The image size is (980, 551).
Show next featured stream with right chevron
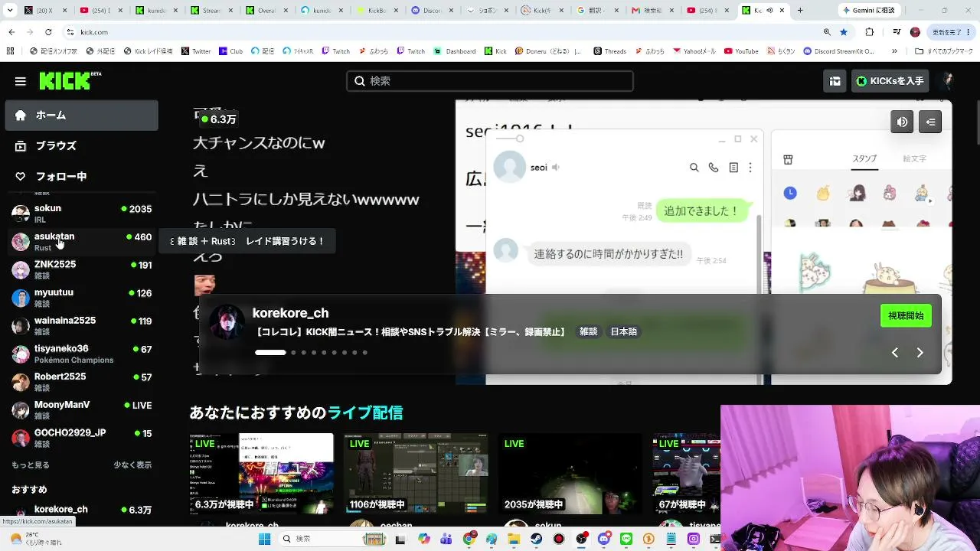pyautogui.click(x=920, y=353)
